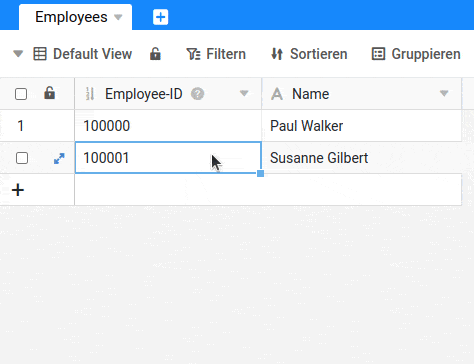Expand the Employee-ID column dropdown

pyautogui.click(x=244, y=94)
